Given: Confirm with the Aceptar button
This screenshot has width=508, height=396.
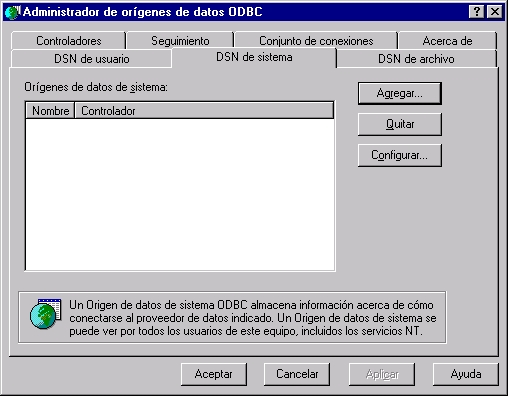Looking at the screenshot, I should [x=214, y=374].
